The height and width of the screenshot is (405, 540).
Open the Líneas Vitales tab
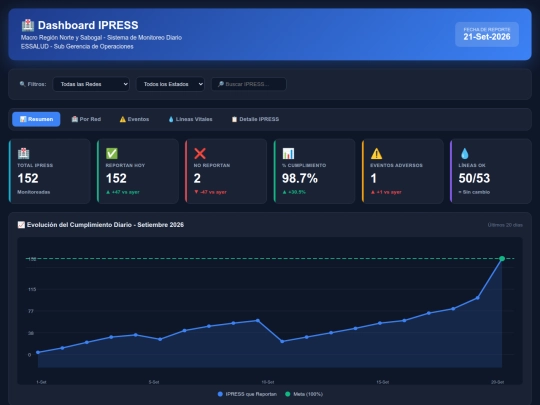click(x=190, y=119)
